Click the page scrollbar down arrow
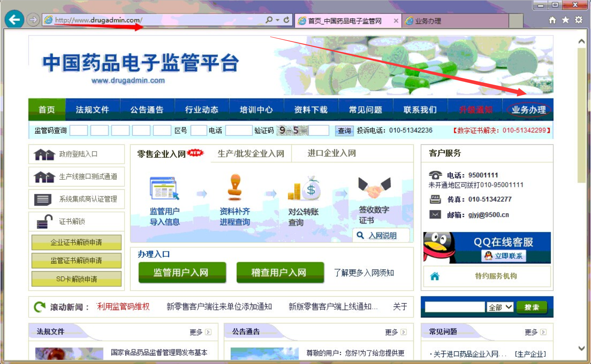This screenshot has width=591, height=364. (581, 348)
